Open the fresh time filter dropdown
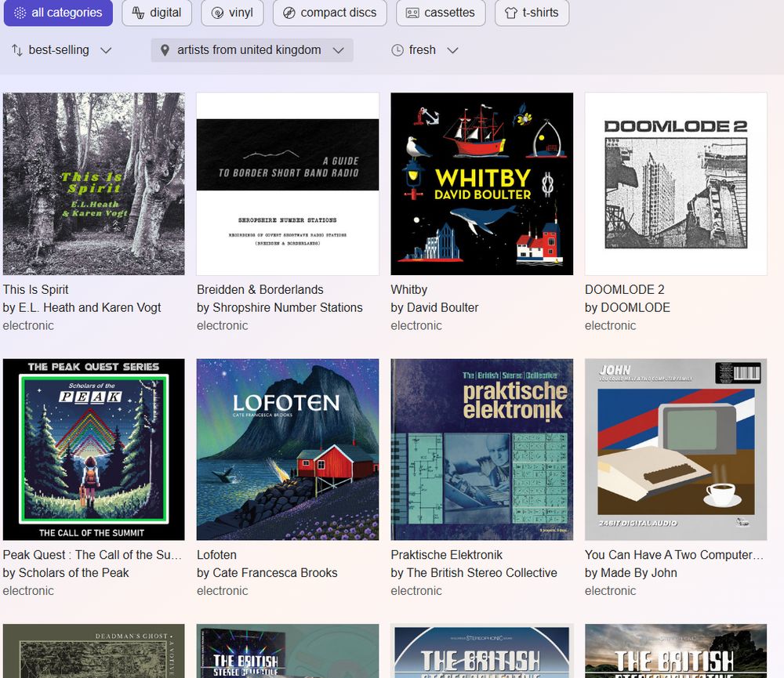 (424, 50)
